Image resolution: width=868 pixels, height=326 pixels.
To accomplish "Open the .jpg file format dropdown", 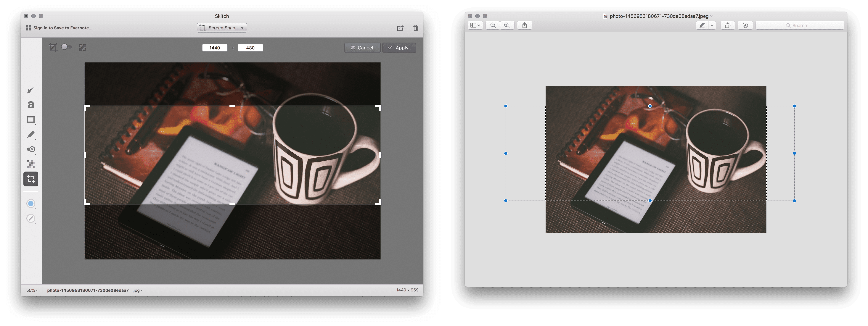I will pos(137,290).
